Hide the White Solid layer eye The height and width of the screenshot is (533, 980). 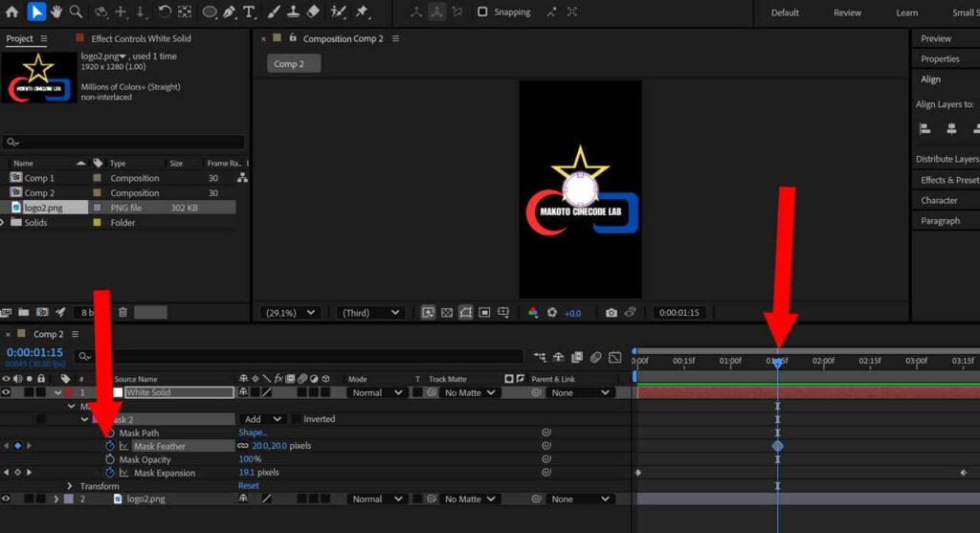7,392
